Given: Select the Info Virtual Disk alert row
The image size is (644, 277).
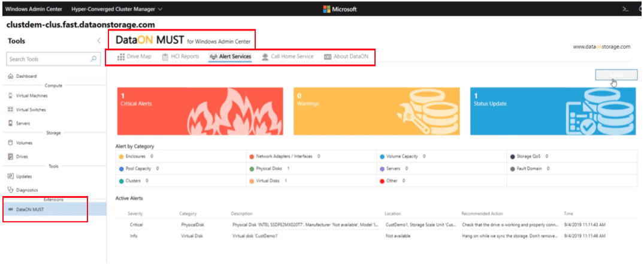Looking at the screenshot, I should coord(376,236).
